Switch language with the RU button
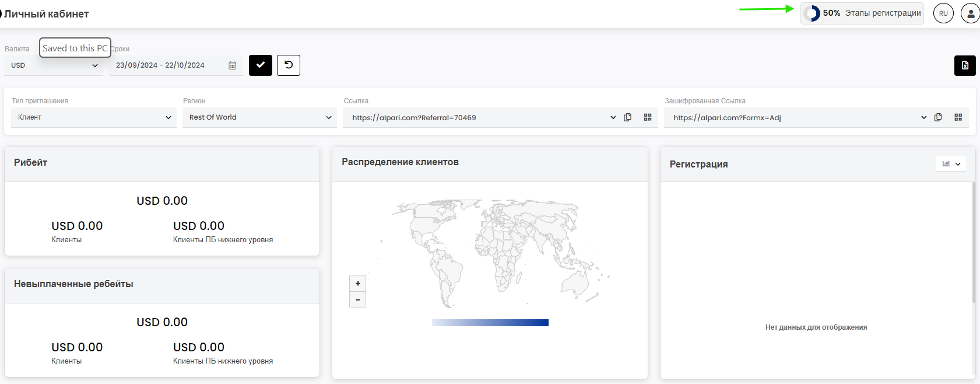Image resolution: width=980 pixels, height=384 pixels. tap(943, 13)
